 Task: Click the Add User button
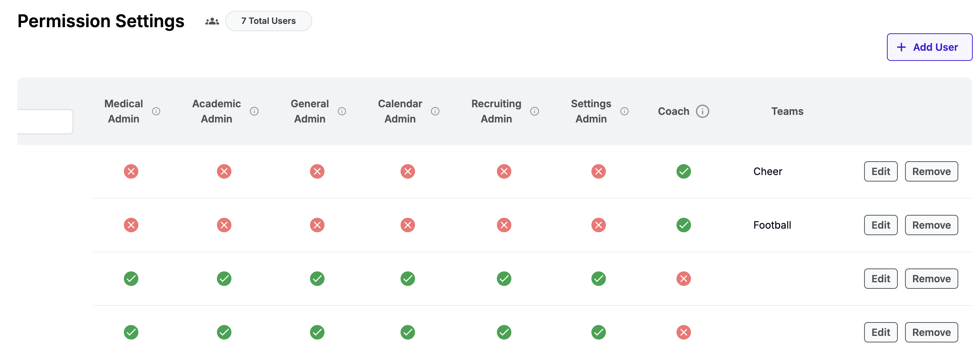click(929, 47)
